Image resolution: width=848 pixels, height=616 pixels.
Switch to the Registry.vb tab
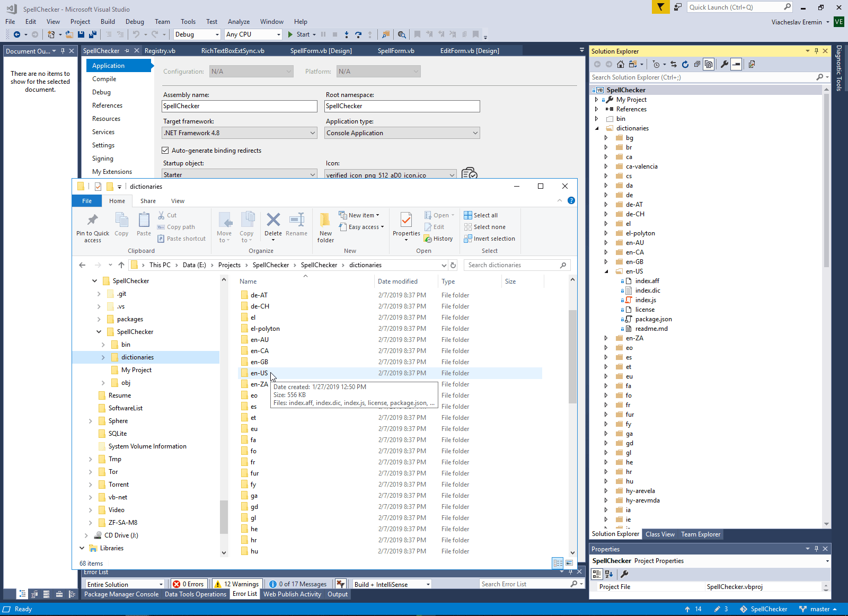[160, 51]
